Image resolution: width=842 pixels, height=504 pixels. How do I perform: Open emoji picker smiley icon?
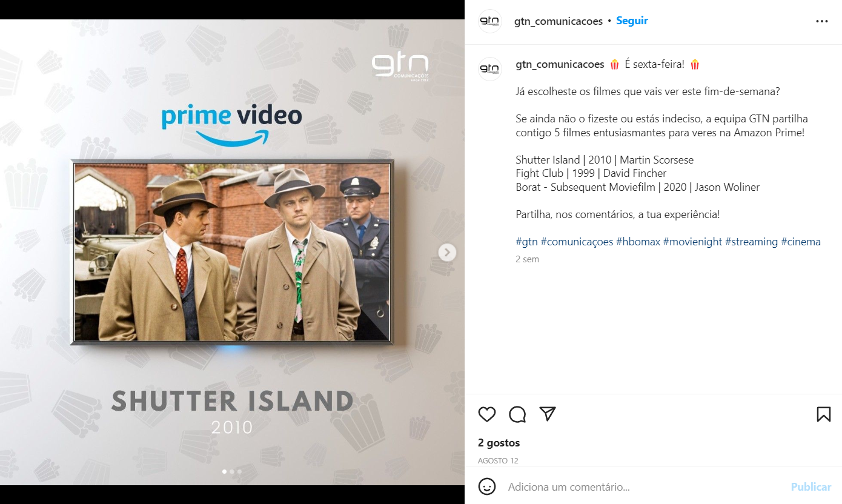tap(487, 486)
